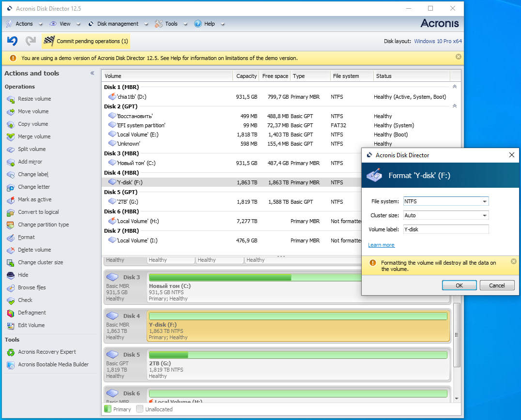The height and width of the screenshot is (420, 521).
Task: Collapse the Disk 1 (MBR) group
Action: (x=455, y=87)
